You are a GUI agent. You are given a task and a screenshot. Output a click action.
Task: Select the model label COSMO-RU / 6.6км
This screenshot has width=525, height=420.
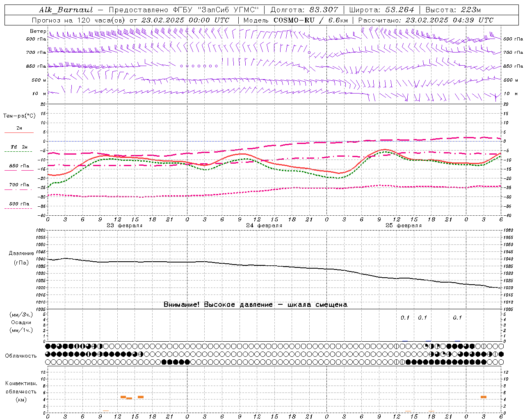310,20
